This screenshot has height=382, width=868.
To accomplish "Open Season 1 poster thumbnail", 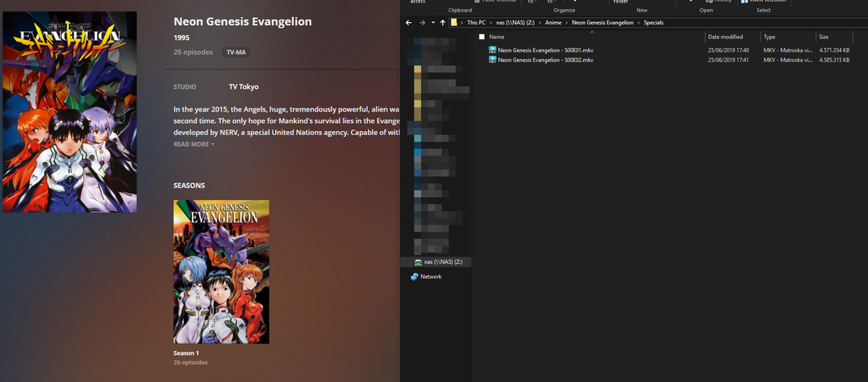I will point(221,272).
